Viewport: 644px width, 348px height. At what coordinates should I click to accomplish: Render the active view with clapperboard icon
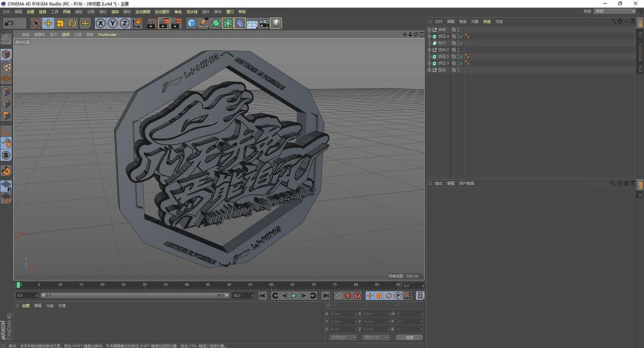tap(151, 23)
